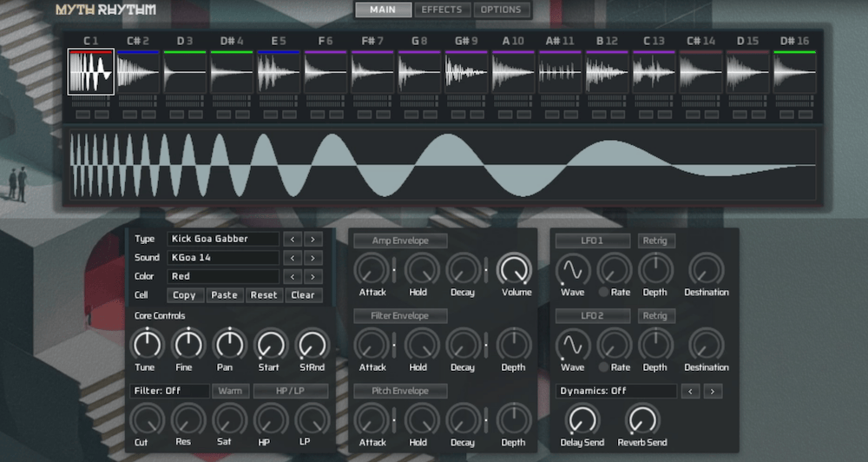Click the Sat knob

tap(230, 419)
